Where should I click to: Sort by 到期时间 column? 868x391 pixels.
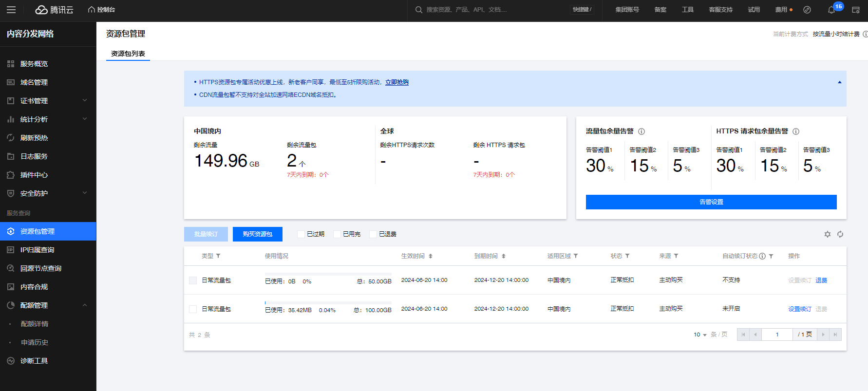pos(504,256)
